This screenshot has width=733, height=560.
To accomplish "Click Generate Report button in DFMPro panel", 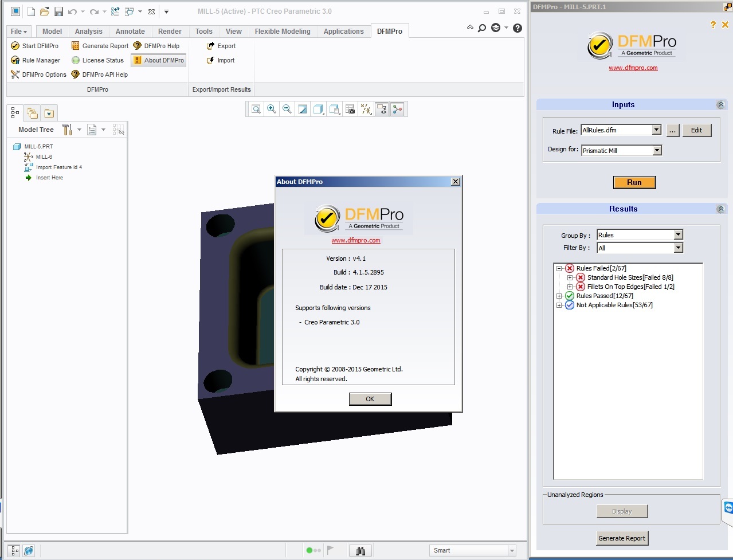I will point(622,538).
